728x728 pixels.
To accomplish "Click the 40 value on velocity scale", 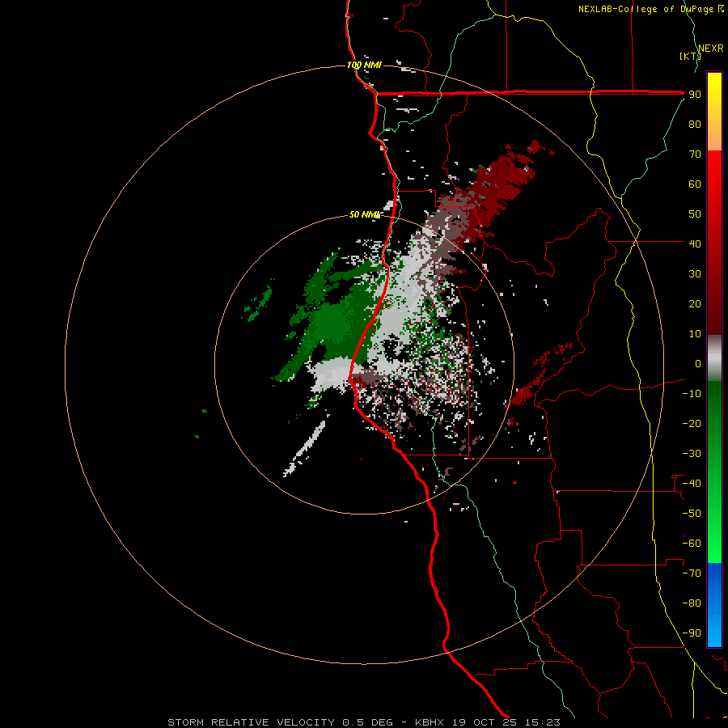I will (x=695, y=244).
